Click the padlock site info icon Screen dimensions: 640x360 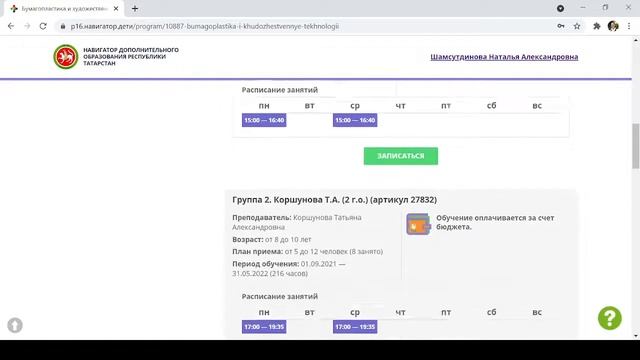click(x=63, y=26)
